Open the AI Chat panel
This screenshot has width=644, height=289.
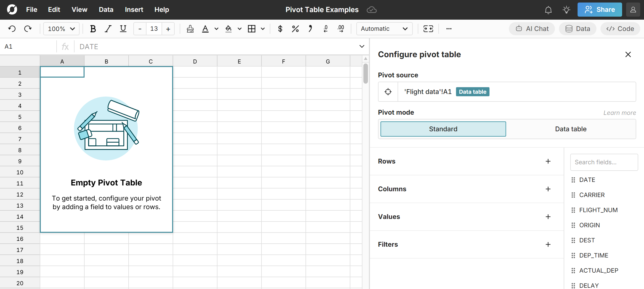click(x=532, y=28)
